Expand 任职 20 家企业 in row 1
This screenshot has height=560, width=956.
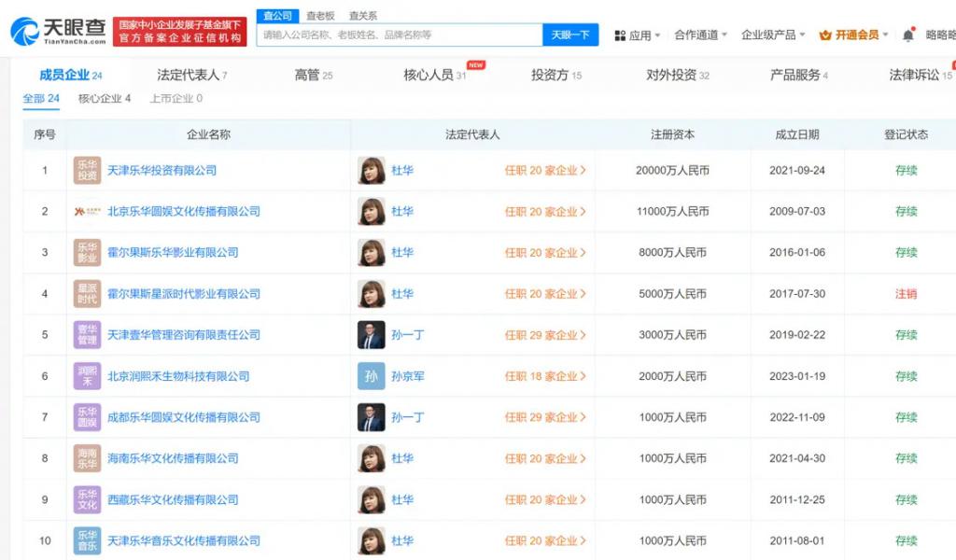tap(545, 171)
